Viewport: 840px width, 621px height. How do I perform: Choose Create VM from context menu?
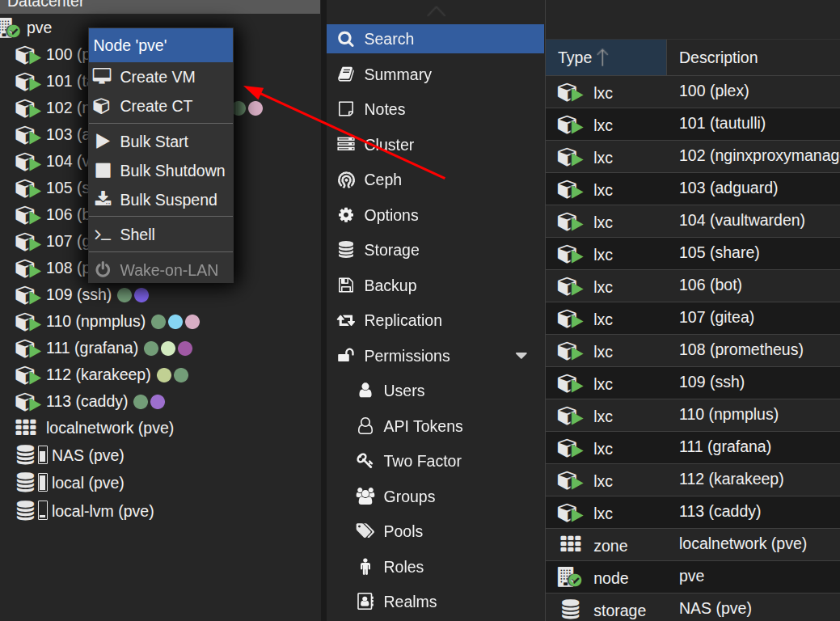pyautogui.click(x=158, y=77)
